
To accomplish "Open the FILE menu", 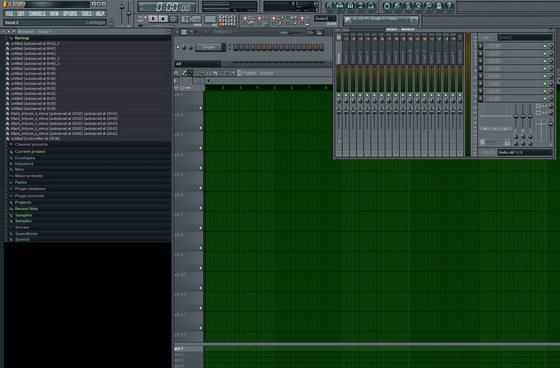I will pos(9,14).
